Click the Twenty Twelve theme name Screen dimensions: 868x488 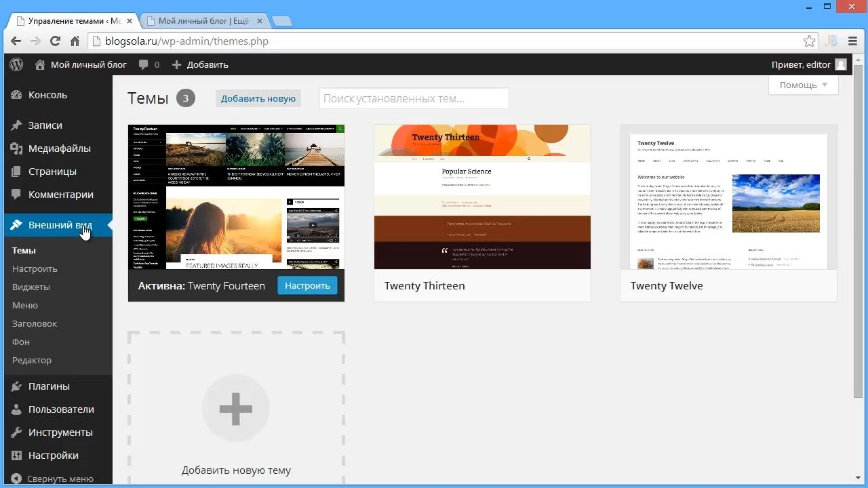(x=667, y=285)
